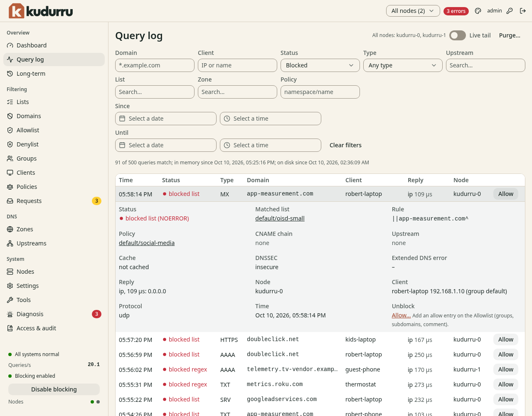The height and width of the screenshot is (416, 532).
Task: Open the Since date picker
Action: [x=166, y=119]
